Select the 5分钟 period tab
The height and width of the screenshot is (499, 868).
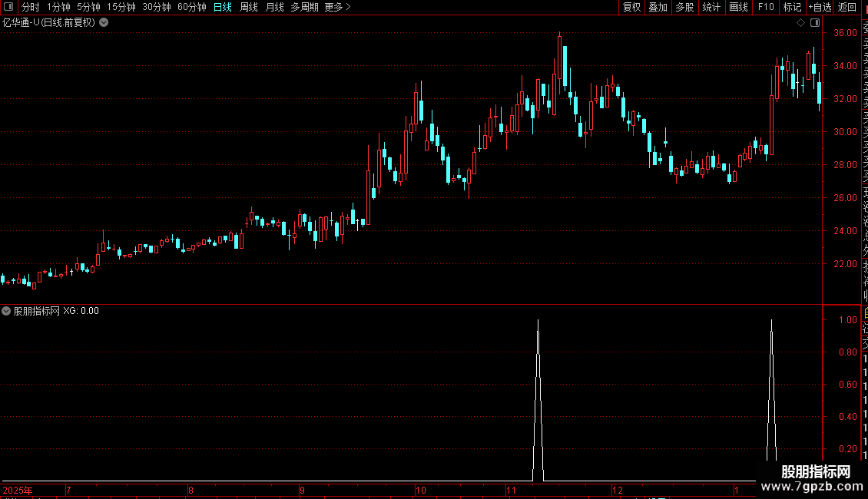(x=88, y=7)
